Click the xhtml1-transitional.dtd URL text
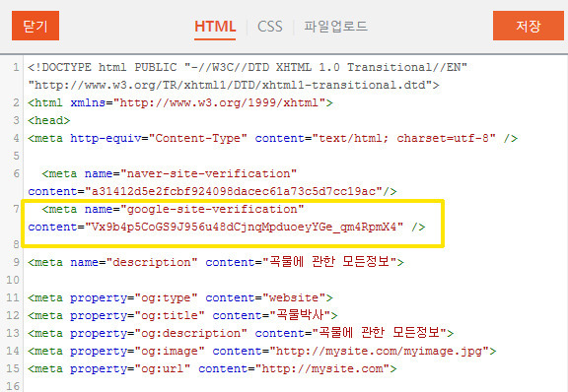 (x=234, y=85)
